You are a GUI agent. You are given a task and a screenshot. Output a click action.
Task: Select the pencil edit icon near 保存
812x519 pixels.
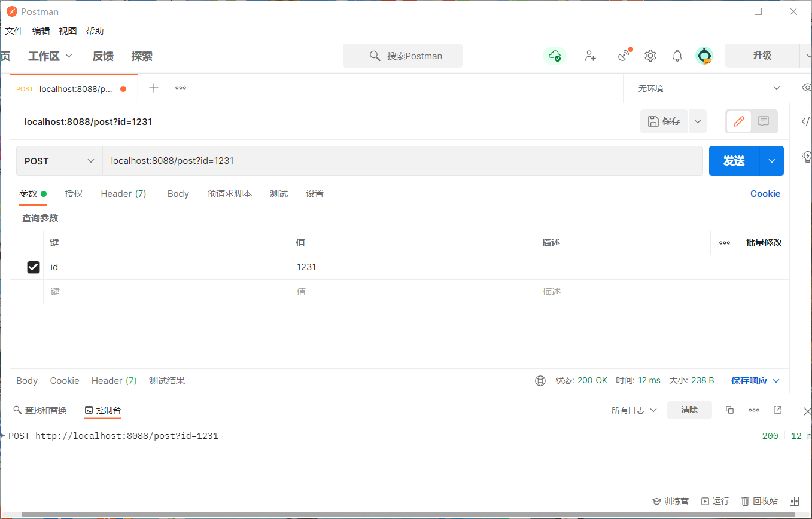pyautogui.click(x=738, y=121)
